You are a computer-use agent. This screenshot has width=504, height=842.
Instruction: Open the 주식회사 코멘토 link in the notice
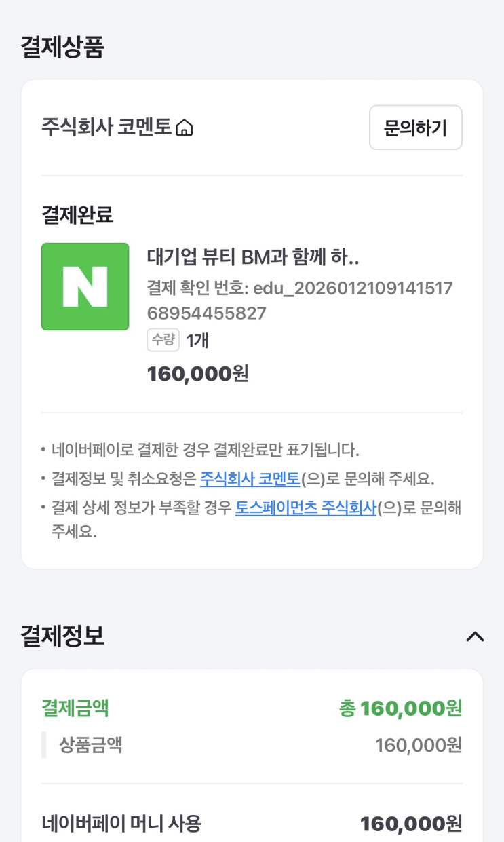coord(250,479)
